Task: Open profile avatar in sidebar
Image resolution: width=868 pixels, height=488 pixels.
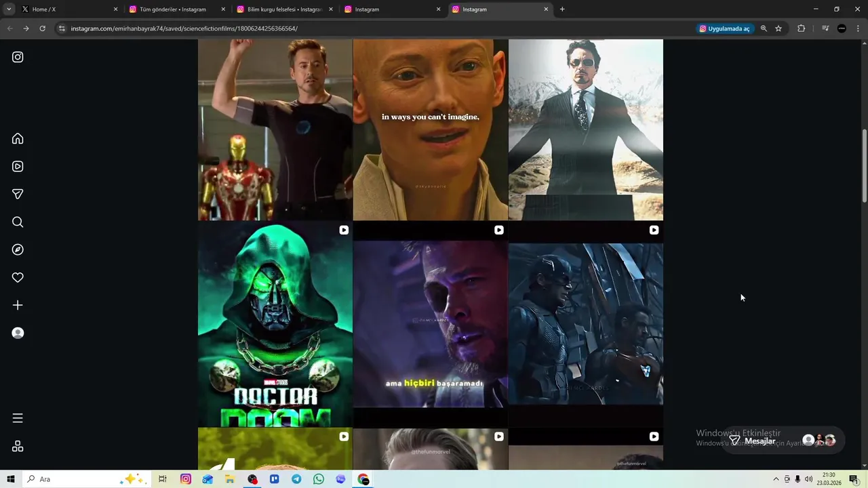Action: tap(18, 333)
